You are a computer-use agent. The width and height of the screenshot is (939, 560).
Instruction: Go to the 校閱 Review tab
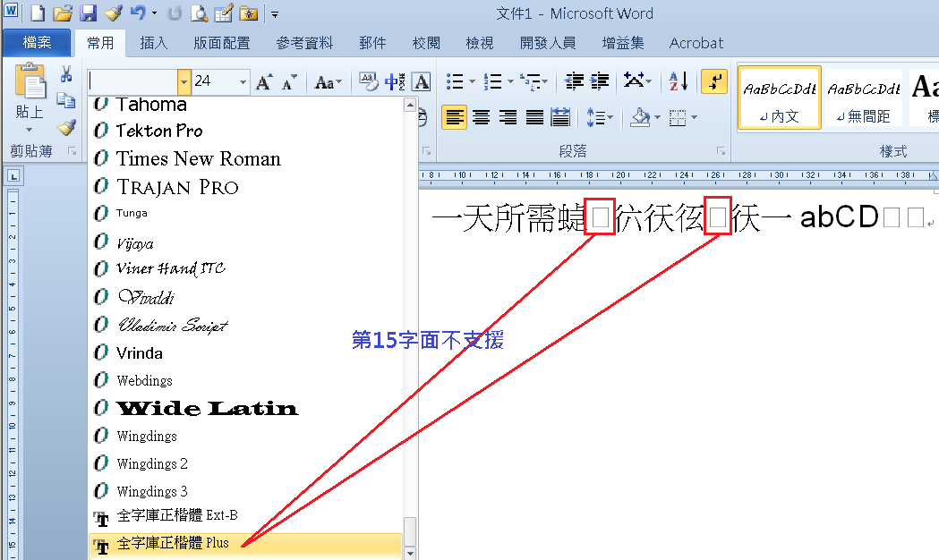coord(426,43)
